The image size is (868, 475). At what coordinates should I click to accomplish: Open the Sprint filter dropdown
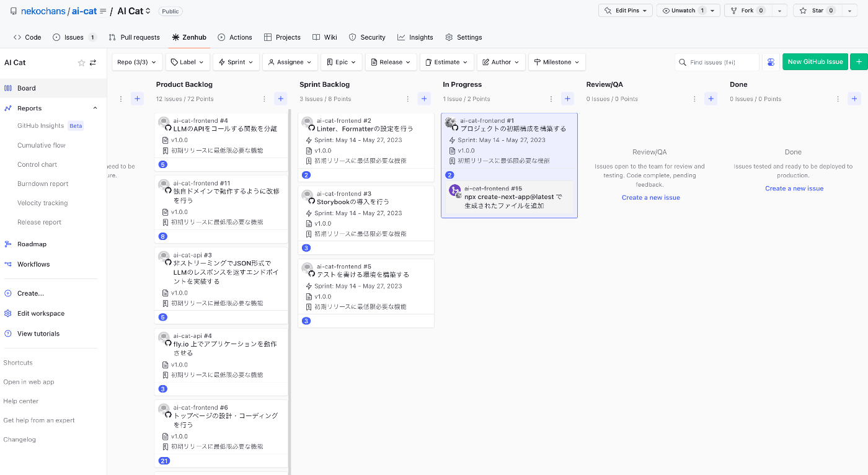pos(236,62)
